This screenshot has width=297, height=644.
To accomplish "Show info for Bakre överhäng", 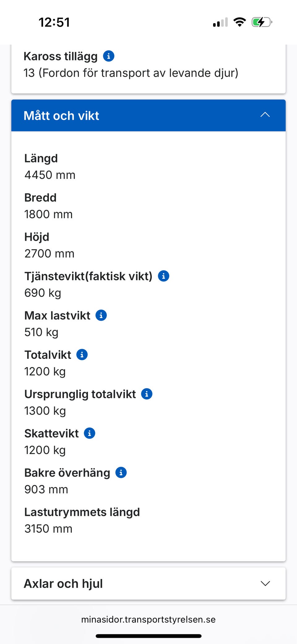I will [121, 473].
